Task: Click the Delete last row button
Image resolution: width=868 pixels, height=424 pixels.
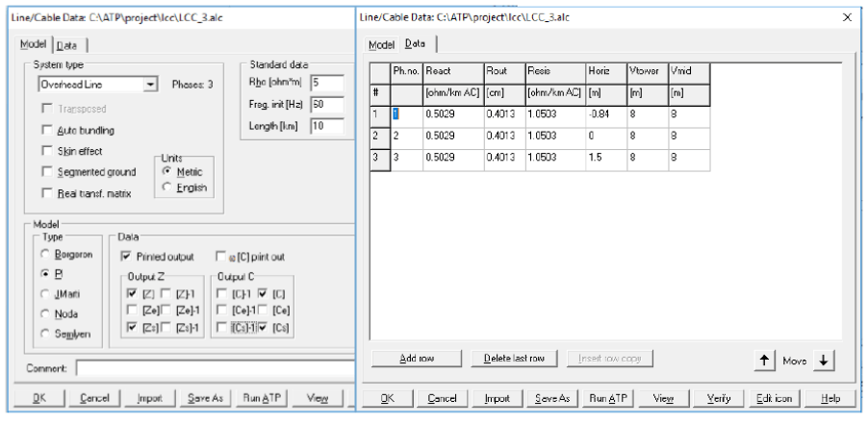Action: (x=514, y=359)
